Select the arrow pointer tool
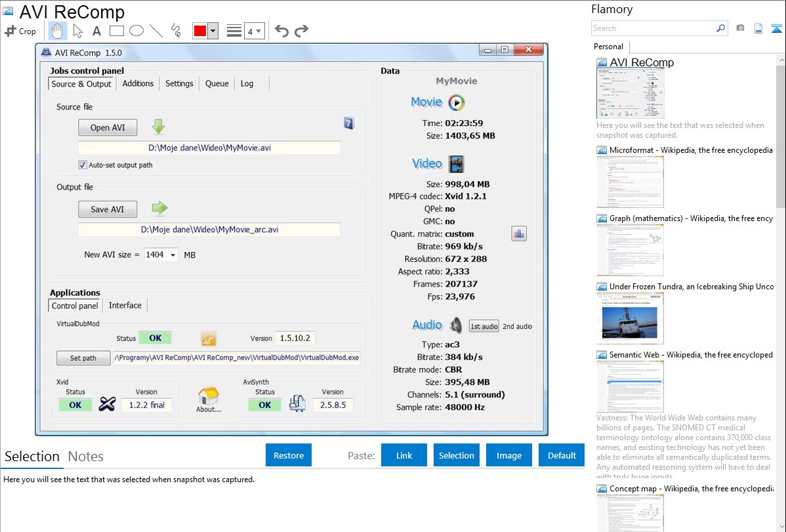Image resolution: width=786 pixels, height=532 pixels. (x=77, y=31)
